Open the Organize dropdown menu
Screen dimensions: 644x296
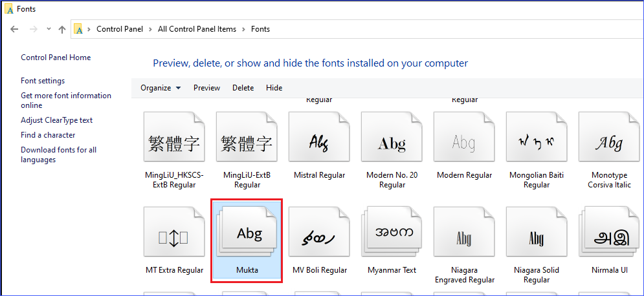coord(161,88)
